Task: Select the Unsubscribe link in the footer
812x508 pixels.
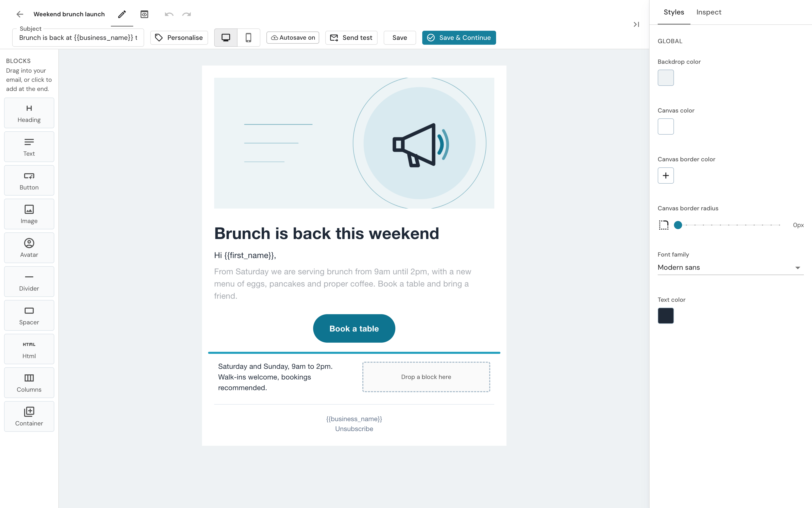Action: (x=354, y=429)
